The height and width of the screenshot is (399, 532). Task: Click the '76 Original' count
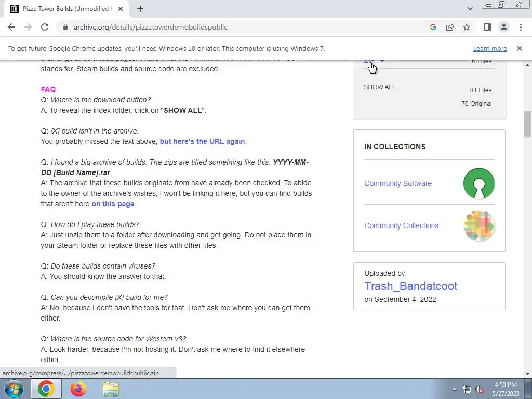tap(476, 104)
